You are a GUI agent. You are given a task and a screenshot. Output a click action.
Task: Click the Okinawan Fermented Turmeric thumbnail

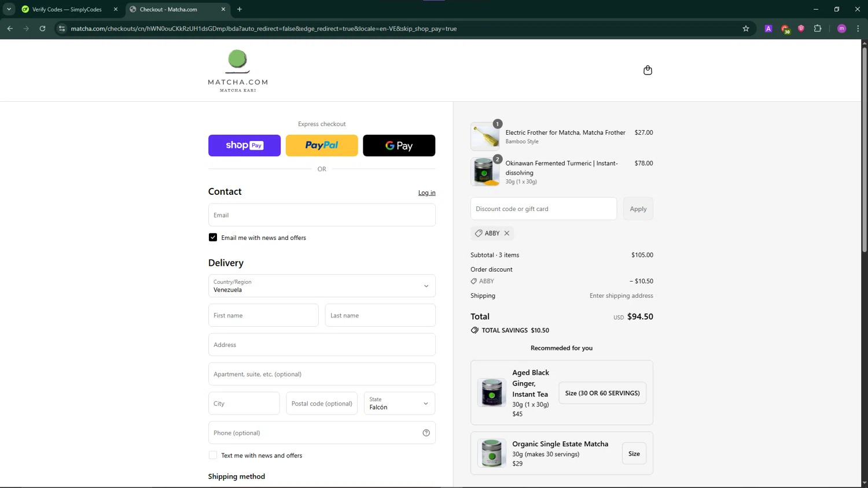pos(485,172)
